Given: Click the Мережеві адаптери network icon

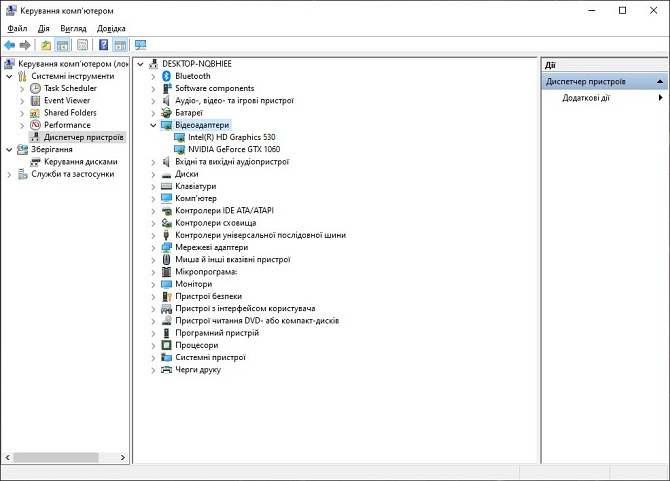Looking at the screenshot, I should pos(167,247).
